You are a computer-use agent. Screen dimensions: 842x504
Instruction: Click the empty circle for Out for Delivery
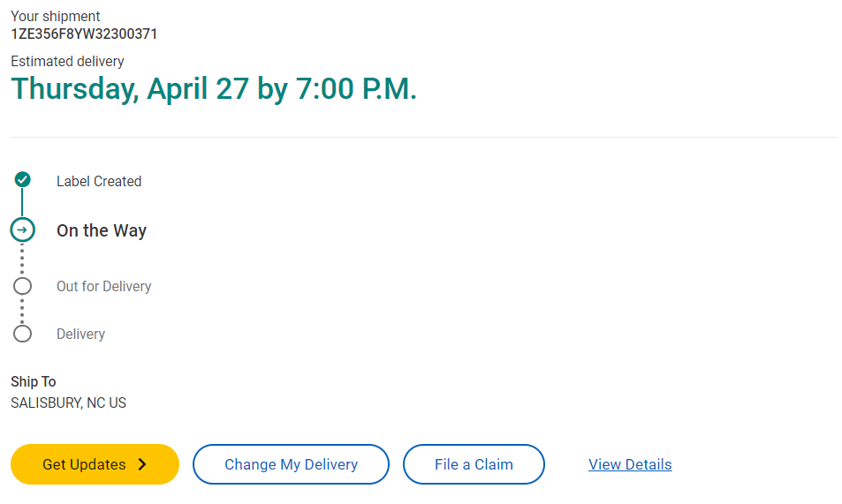23,286
